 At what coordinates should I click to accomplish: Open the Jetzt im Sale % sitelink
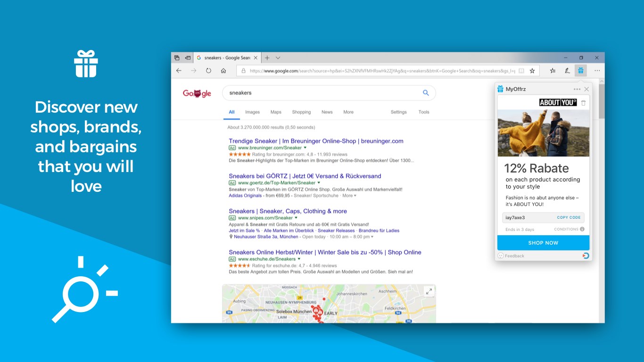244,230
